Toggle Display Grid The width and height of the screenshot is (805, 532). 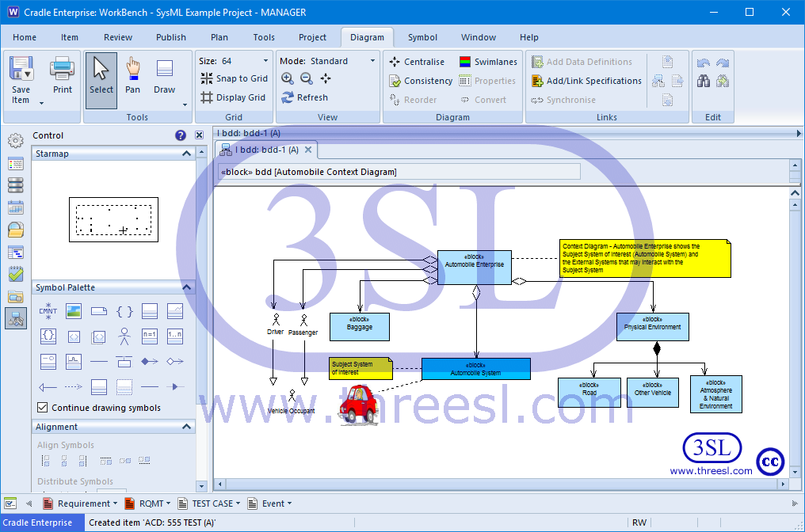tap(233, 97)
